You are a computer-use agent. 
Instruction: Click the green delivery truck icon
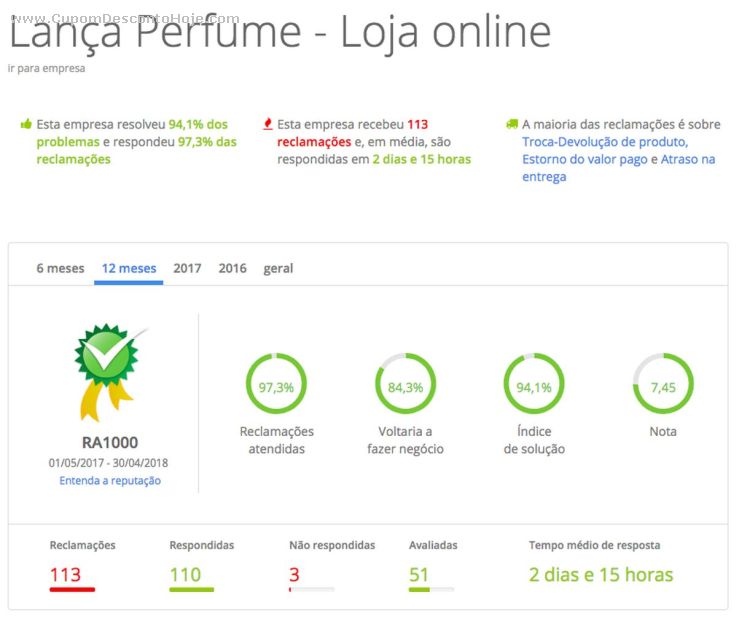tap(512, 124)
